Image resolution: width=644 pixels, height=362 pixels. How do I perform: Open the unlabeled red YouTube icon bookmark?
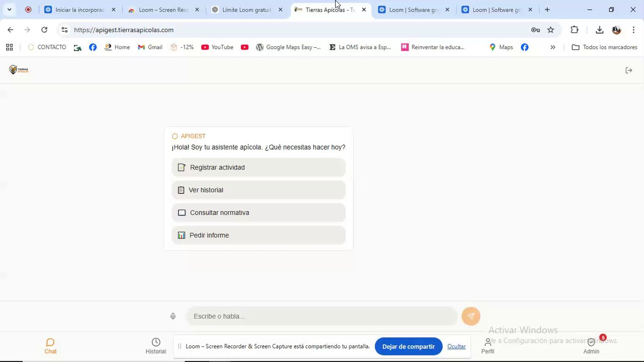coord(245,47)
